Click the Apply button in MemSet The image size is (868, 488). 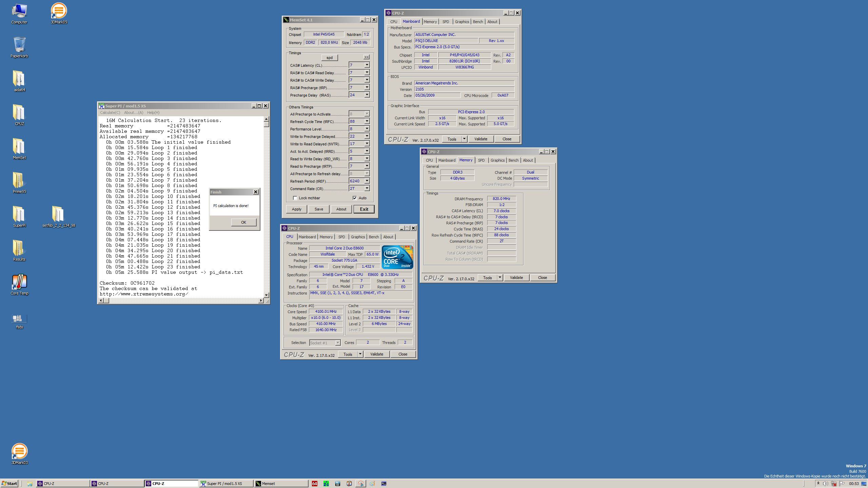[296, 209]
